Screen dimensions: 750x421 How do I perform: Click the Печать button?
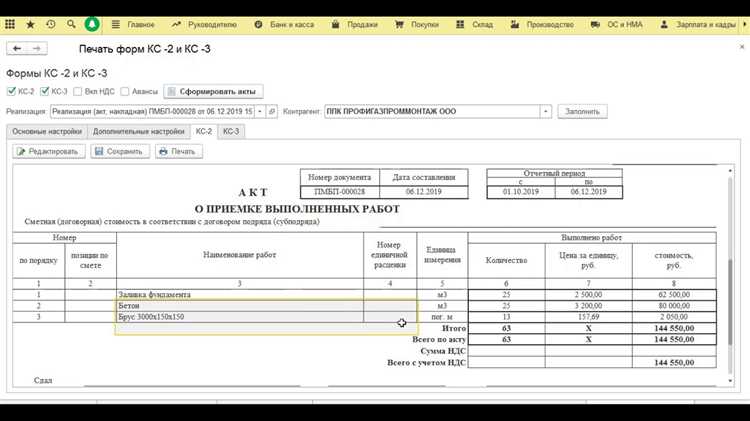tap(178, 152)
